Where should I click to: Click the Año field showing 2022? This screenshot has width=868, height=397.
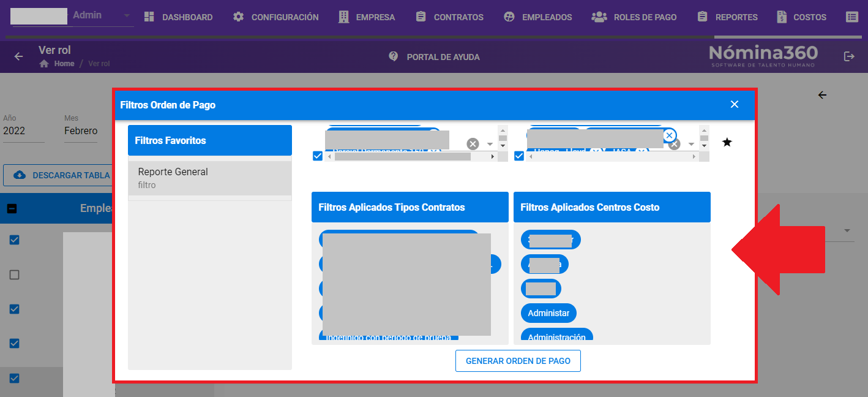point(24,130)
